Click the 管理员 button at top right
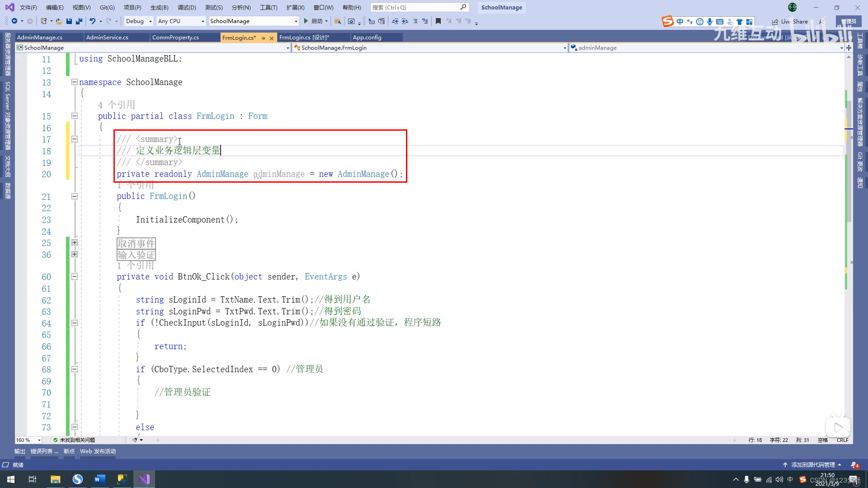Image resolution: width=868 pixels, height=488 pixels. coord(849,21)
